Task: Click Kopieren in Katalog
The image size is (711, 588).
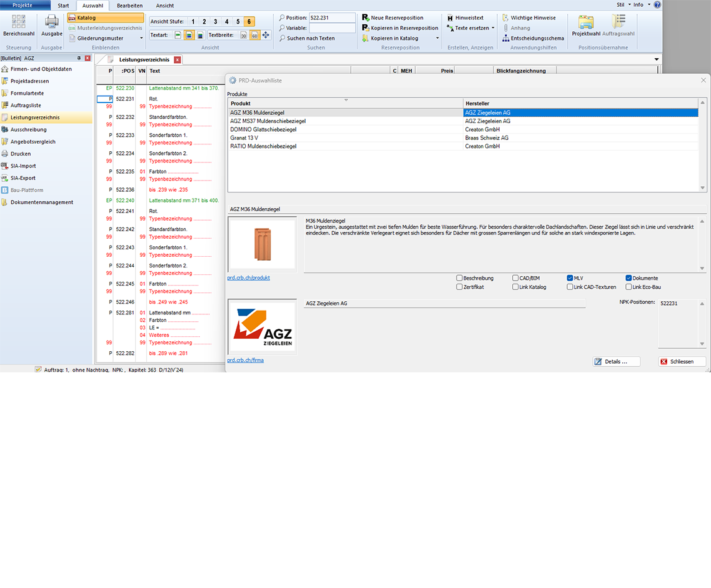Action: pos(390,38)
